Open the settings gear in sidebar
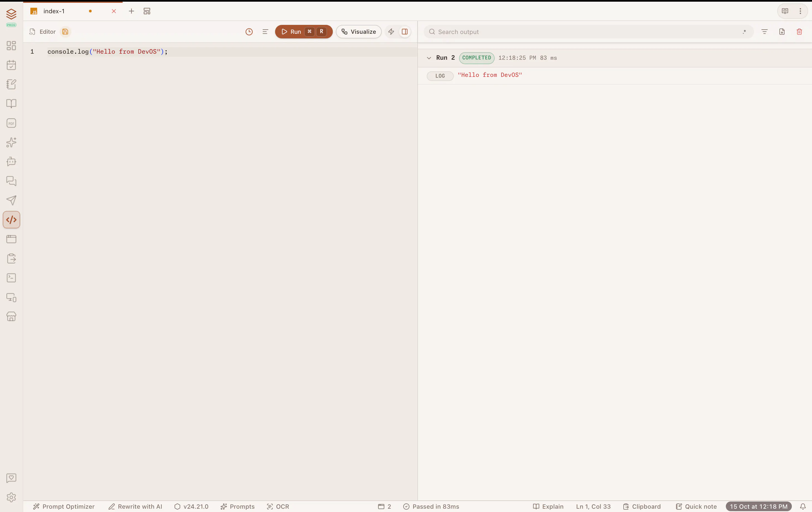Image resolution: width=812 pixels, height=512 pixels. (x=11, y=498)
